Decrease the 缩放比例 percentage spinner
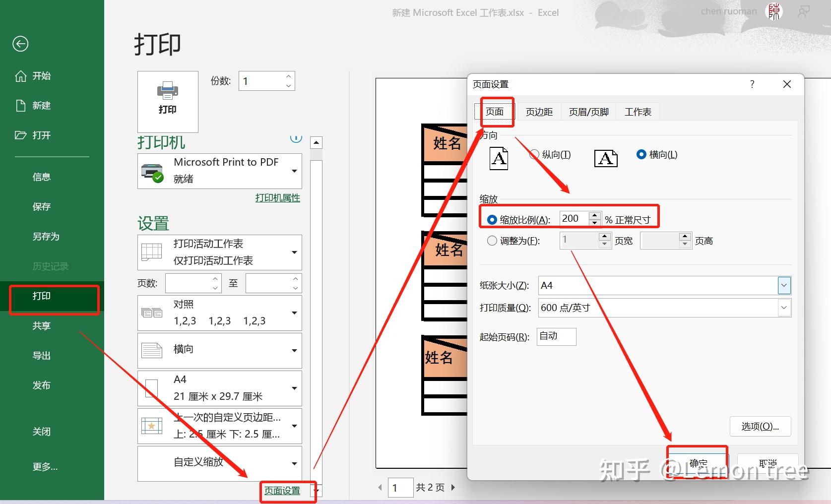The height and width of the screenshot is (504, 831). click(595, 223)
